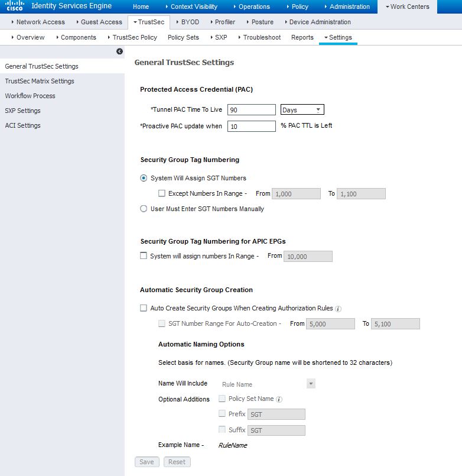Open the Settings tab
462x476 pixels.
click(338, 37)
